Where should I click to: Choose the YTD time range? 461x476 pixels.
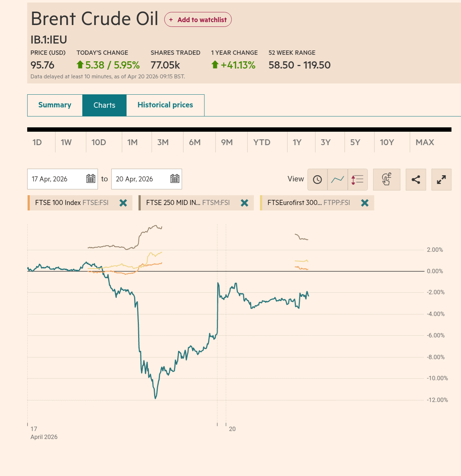tap(262, 142)
